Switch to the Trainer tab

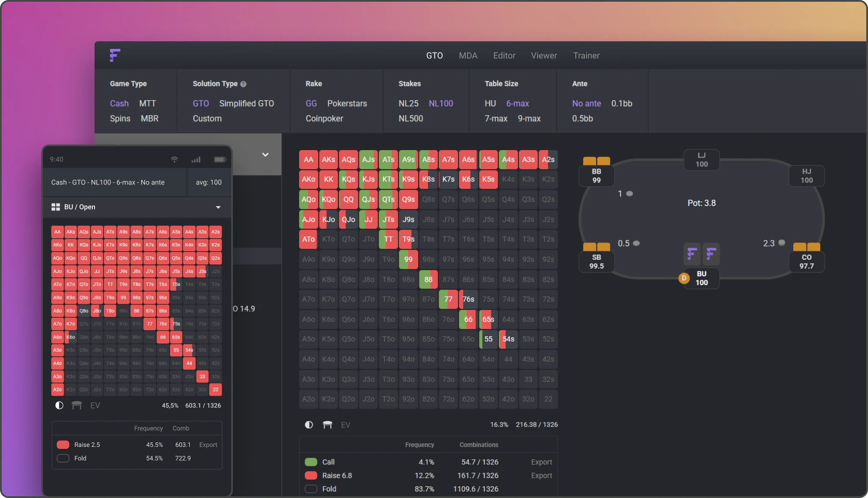pos(586,55)
